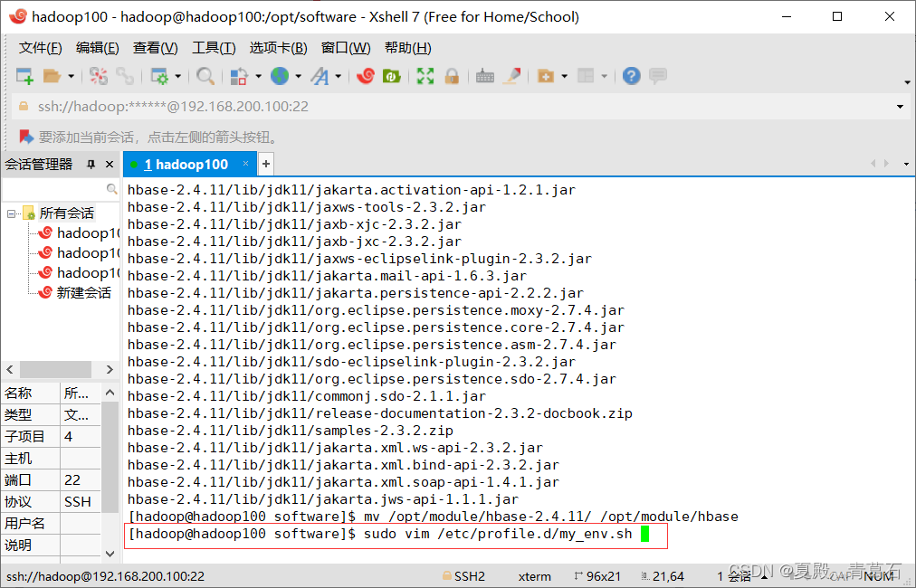Open the 文件(F) menu
Viewport: 916px width, 588px height.
[41, 48]
